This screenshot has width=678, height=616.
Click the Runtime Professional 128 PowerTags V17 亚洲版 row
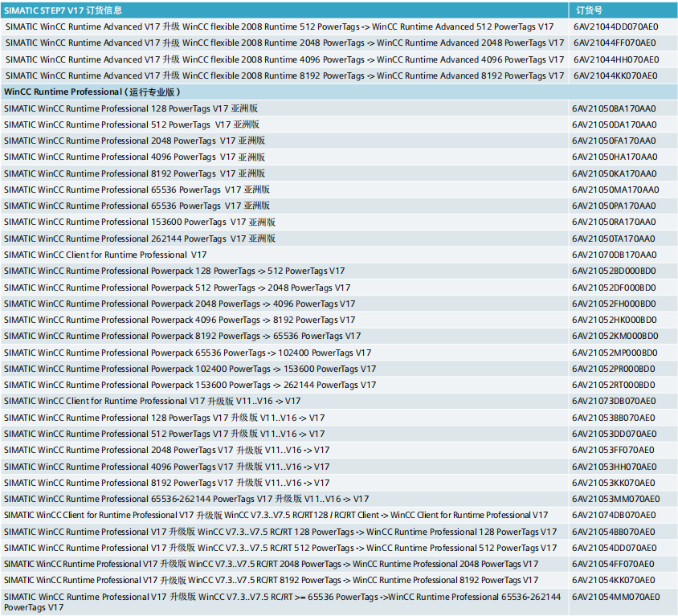tap(131, 108)
